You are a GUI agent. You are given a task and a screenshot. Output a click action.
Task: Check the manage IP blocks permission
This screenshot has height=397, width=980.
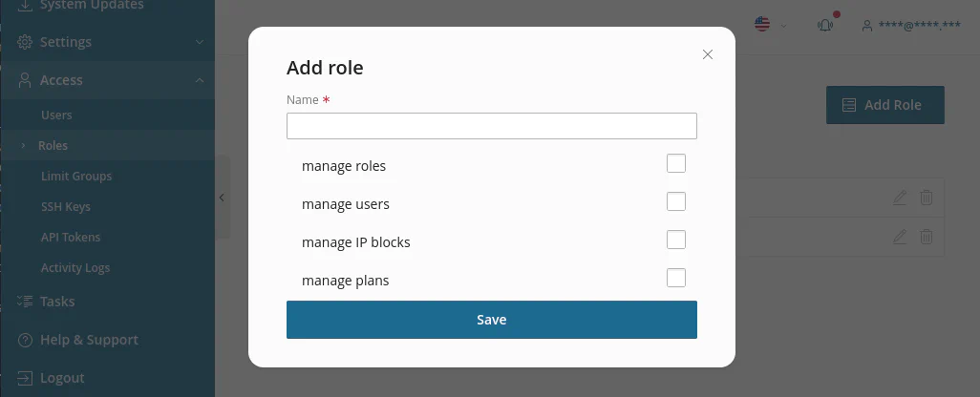click(x=675, y=240)
